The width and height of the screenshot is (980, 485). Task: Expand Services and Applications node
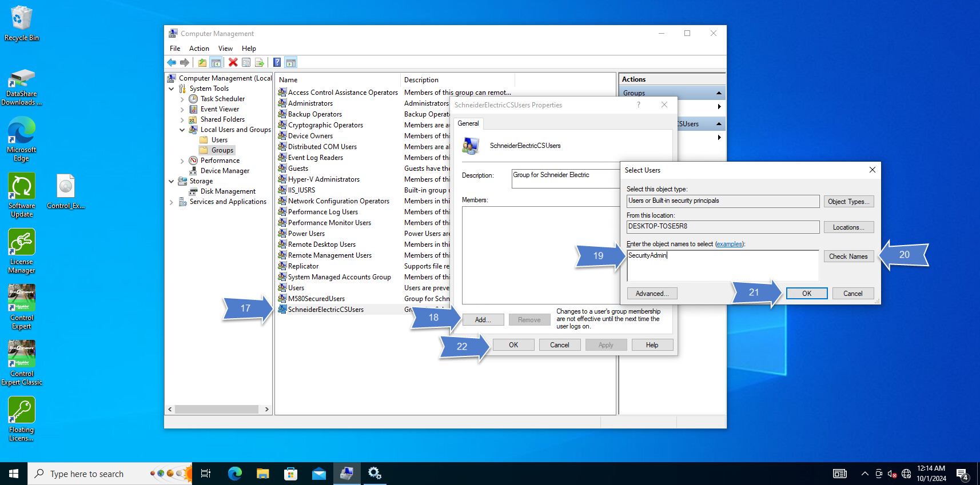click(171, 202)
